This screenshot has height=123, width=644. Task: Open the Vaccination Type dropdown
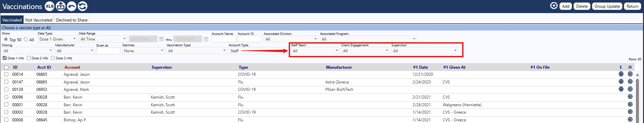pyautogui.click(x=197, y=51)
